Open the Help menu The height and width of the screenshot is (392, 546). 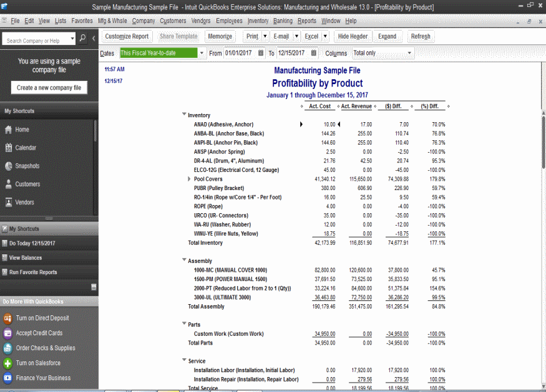click(x=351, y=21)
